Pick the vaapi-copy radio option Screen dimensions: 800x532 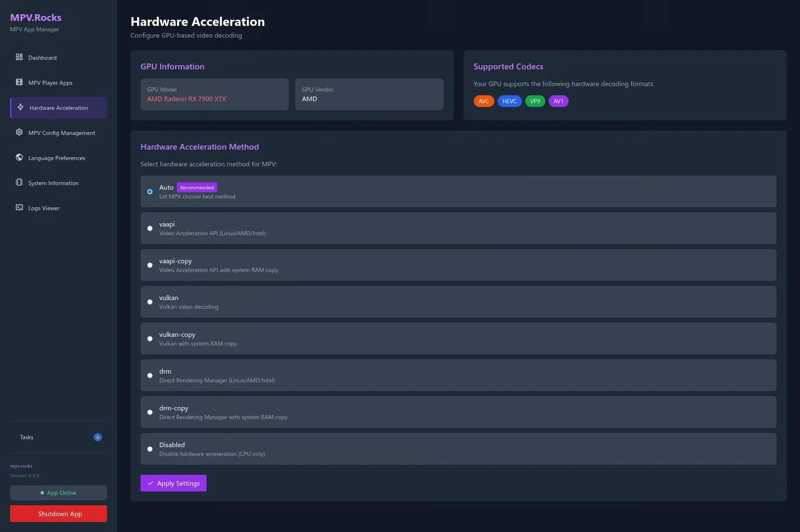pos(150,265)
